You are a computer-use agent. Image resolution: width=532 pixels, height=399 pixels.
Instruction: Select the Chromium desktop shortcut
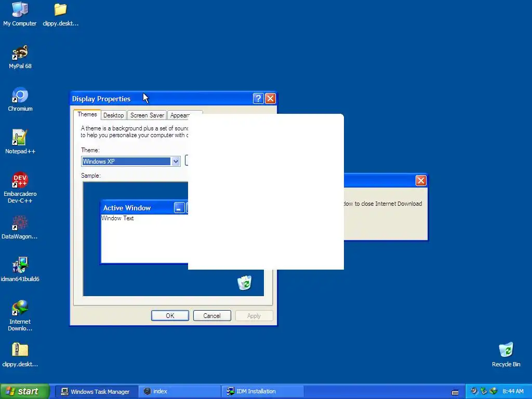[x=20, y=100]
